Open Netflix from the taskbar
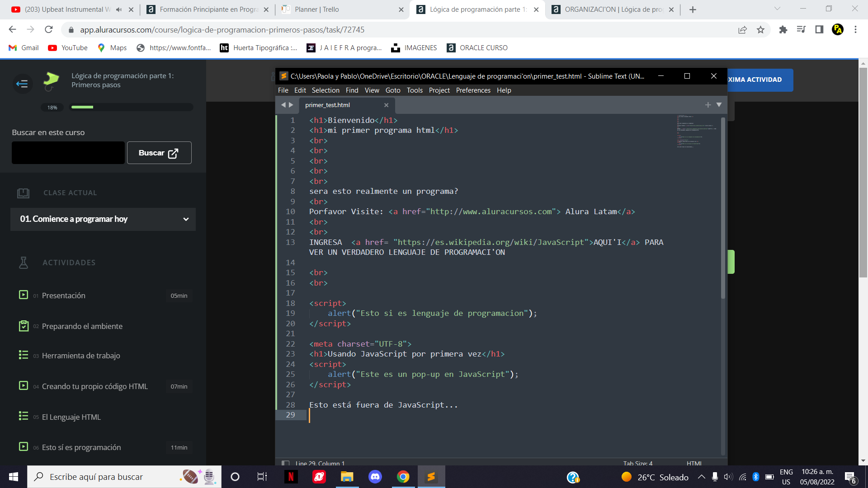This screenshot has width=868, height=488. click(x=291, y=477)
